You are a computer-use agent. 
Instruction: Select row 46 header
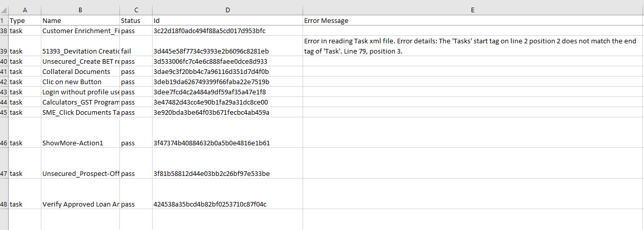point(4,143)
